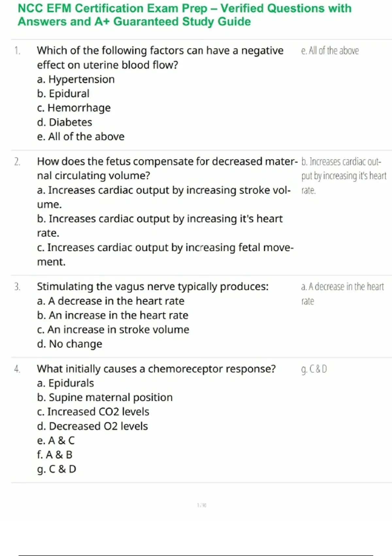The width and height of the screenshot is (392, 556).
Task: Choose the option mentioning increasing fetal movement
Action: [165, 254]
